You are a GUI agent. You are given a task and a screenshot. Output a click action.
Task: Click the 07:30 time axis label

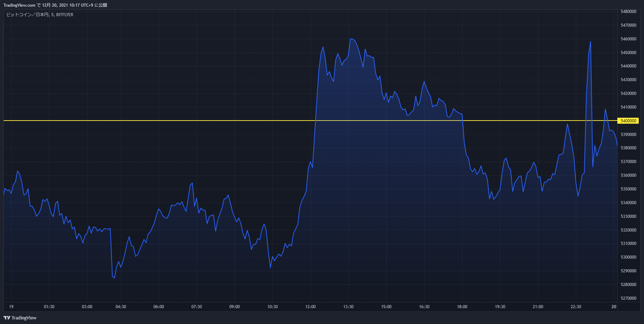click(197, 307)
